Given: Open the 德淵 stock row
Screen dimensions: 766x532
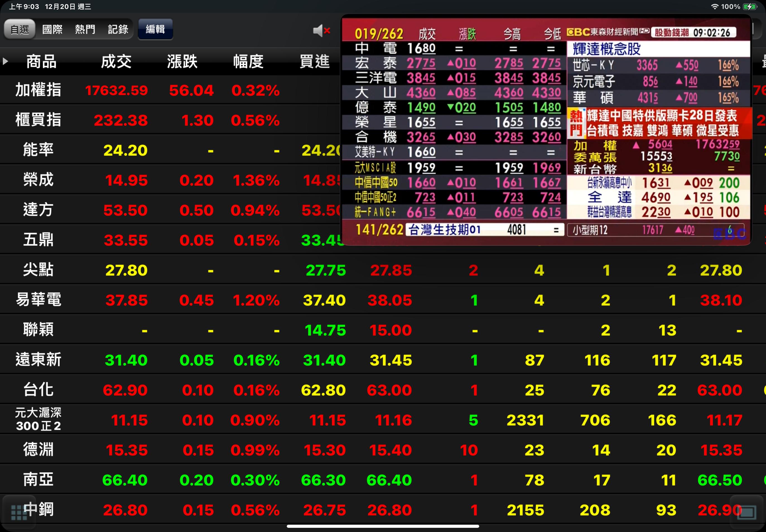Looking at the screenshot, I should point(383,450).
